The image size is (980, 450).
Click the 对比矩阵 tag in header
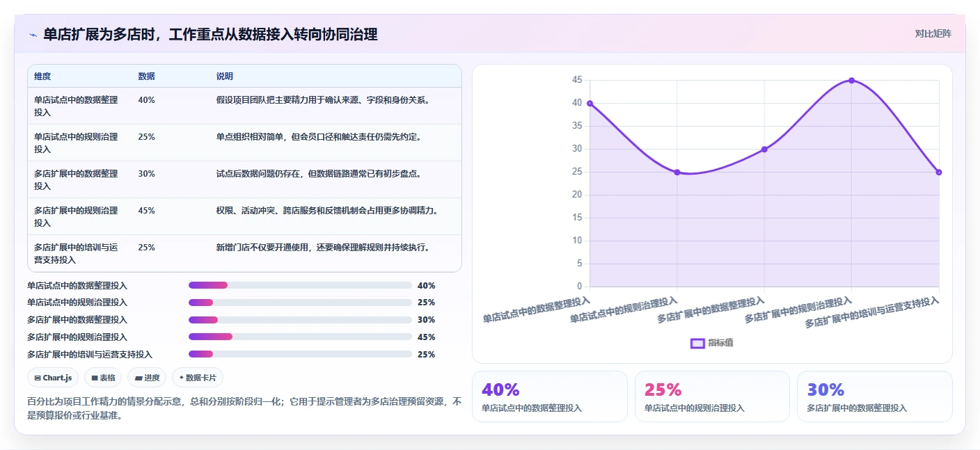click(x=933, y=33)
